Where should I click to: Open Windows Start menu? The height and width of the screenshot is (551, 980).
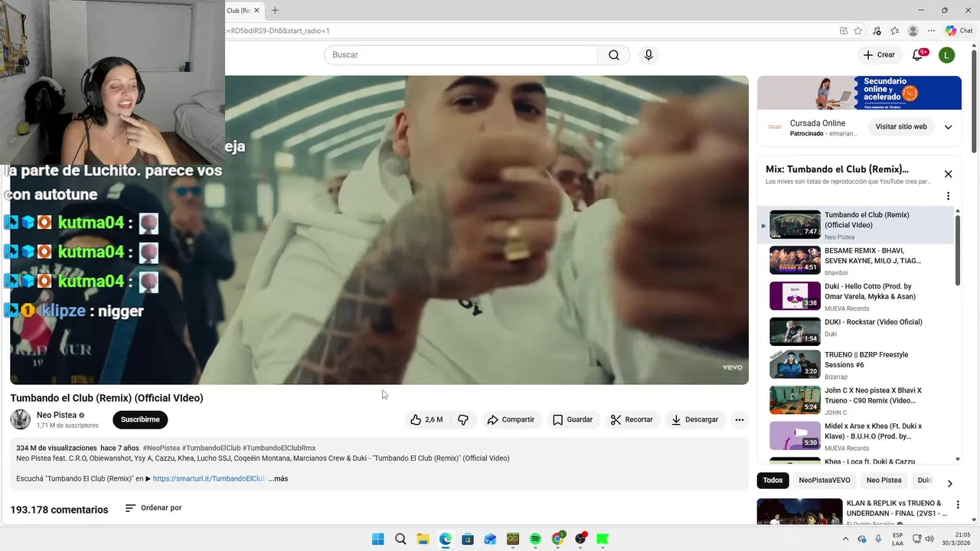(378, 539)
